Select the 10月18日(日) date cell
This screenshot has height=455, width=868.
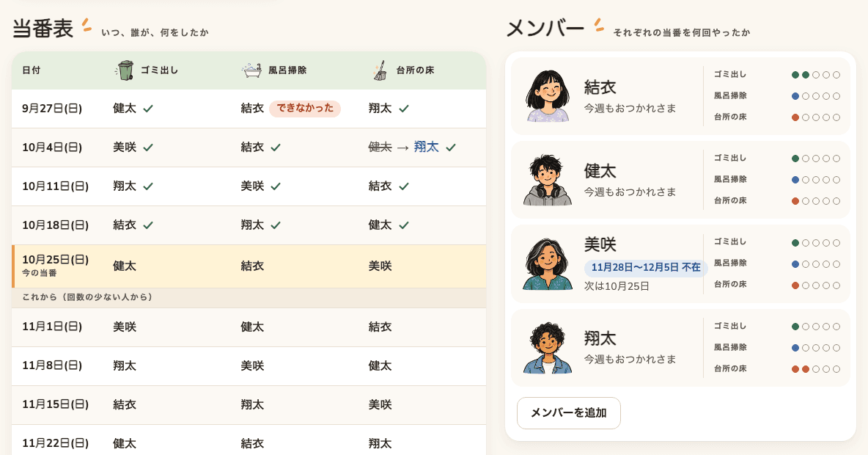point(56,225)
